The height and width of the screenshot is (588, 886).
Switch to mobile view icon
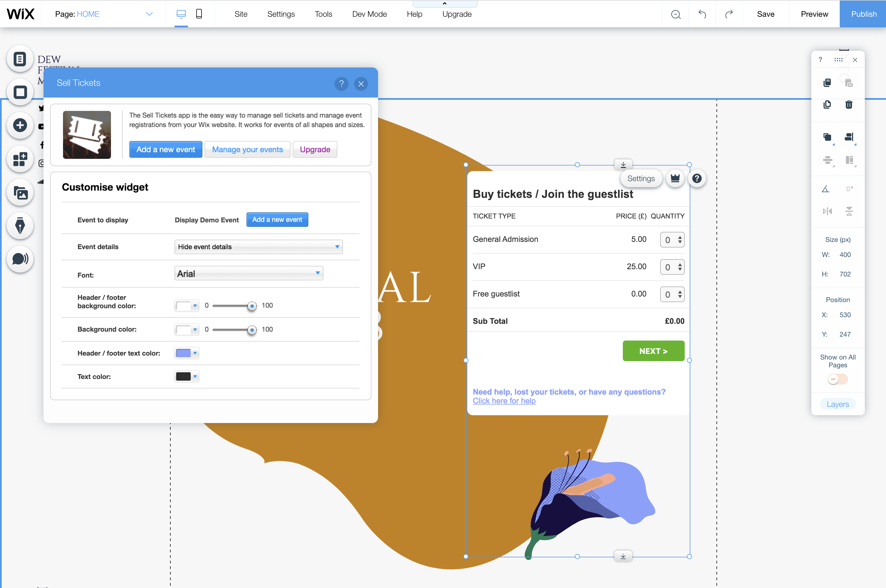[x=199, y=14]
